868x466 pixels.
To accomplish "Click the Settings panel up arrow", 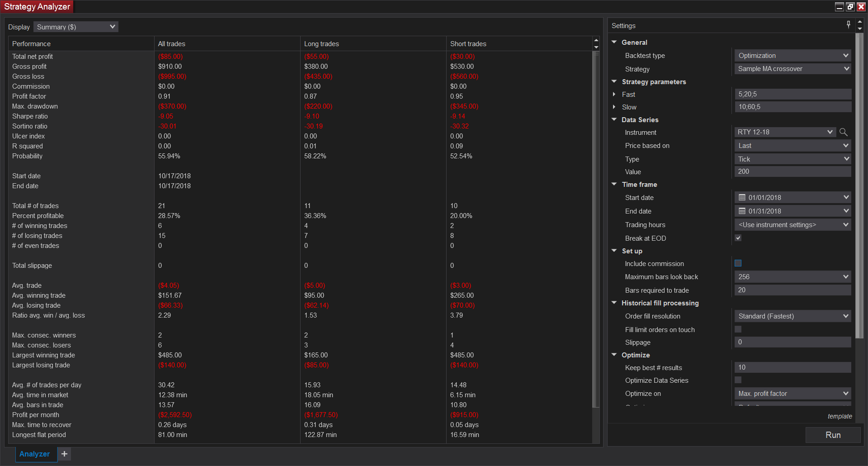I will point(859,22).
